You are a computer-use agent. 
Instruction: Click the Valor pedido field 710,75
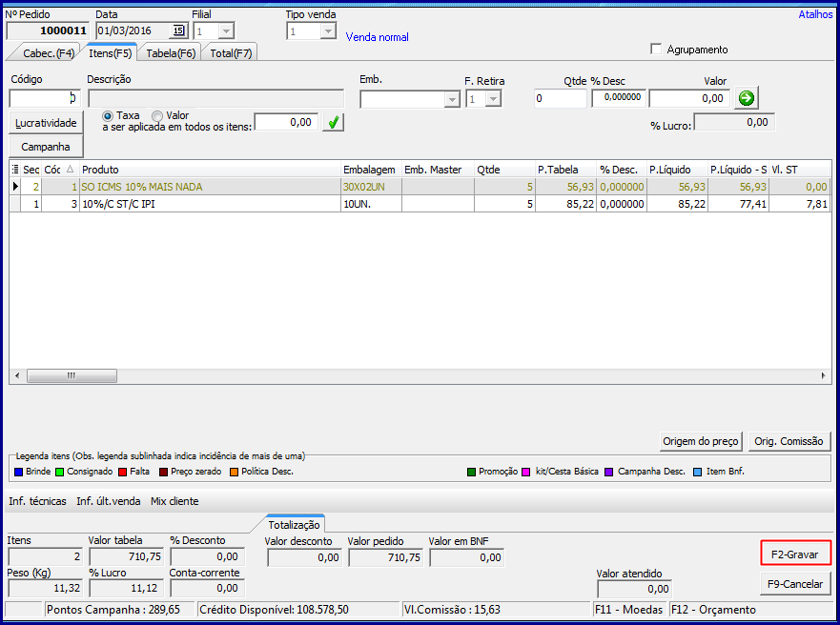point(385,557)
